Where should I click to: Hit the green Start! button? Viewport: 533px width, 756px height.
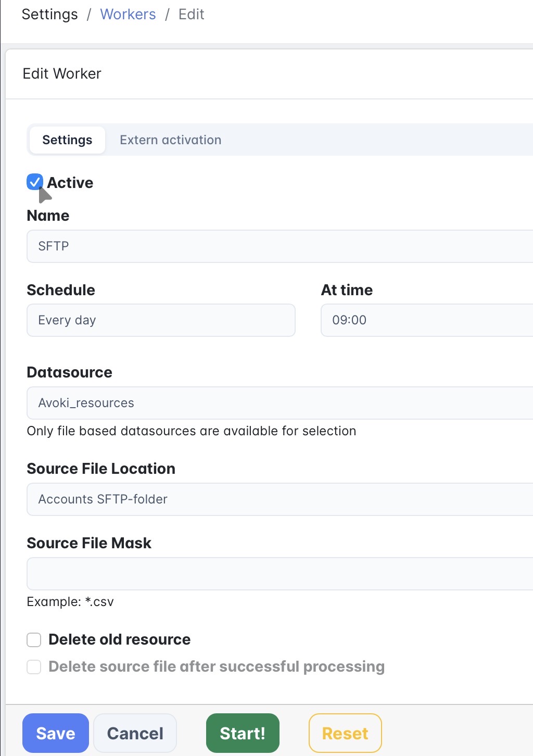(x=243, y=733)
